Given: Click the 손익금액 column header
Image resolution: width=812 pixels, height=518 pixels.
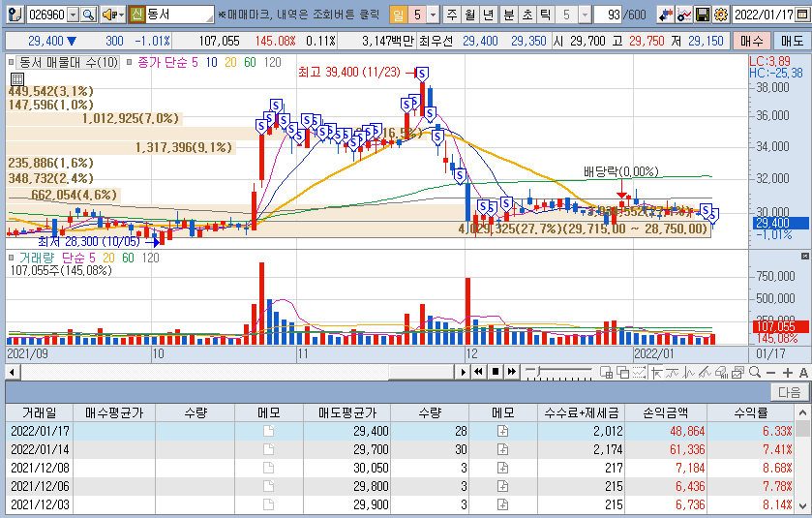Looking at the screenshot, I should pos(666,412).
